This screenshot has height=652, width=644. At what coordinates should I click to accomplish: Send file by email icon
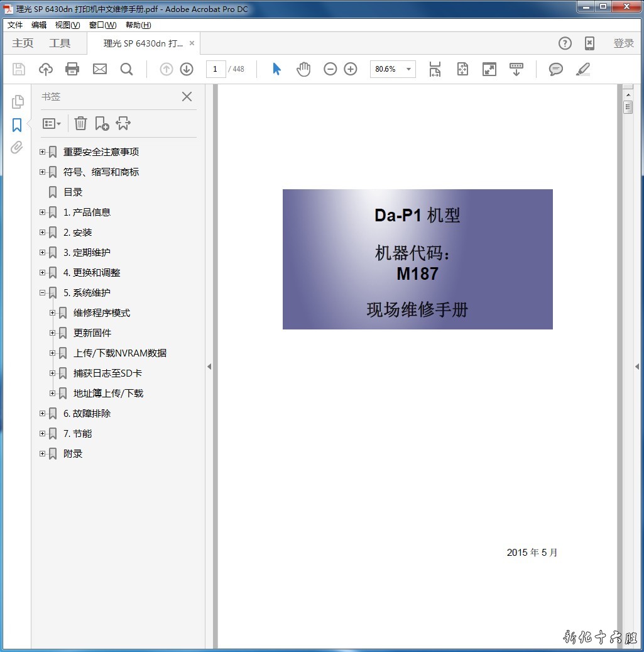coord(100,69)
